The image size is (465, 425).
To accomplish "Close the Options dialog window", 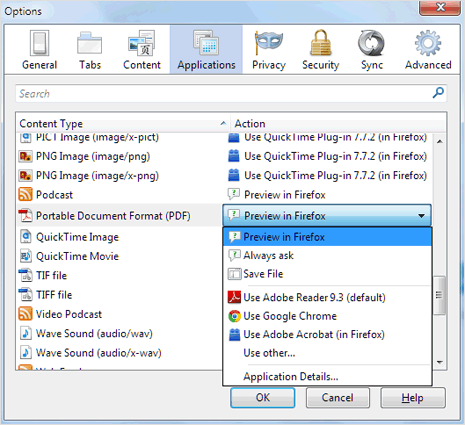I will coord(440,7).
